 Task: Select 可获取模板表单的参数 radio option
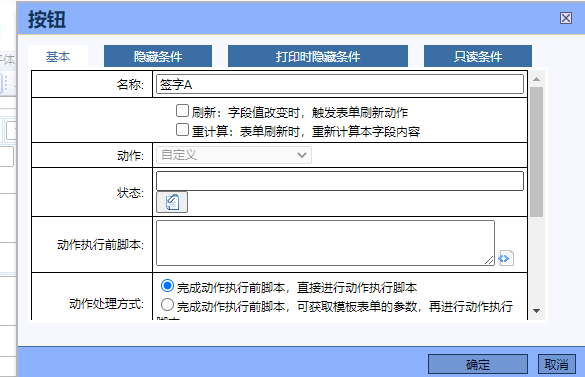pos(167,305)
